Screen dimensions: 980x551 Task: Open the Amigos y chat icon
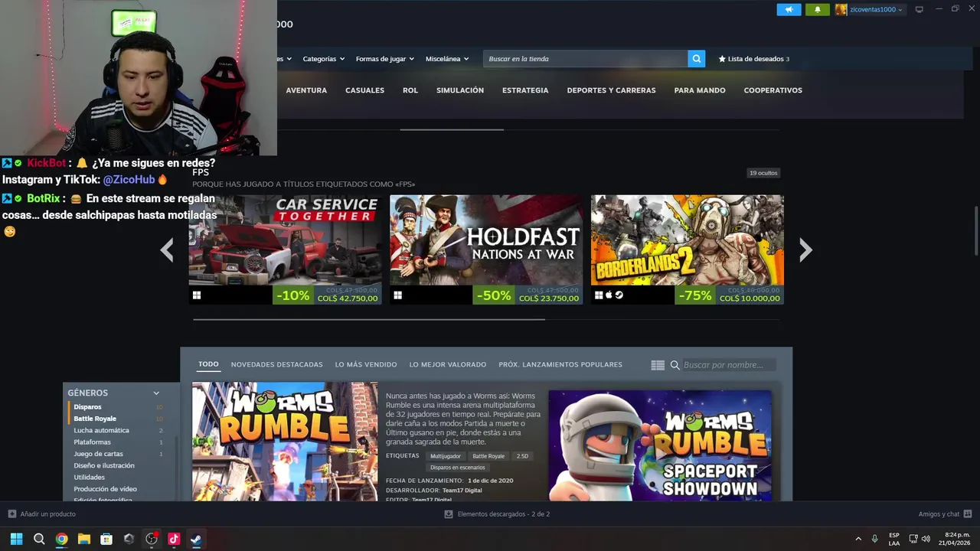pyautogui.click(x=968, y=514)
